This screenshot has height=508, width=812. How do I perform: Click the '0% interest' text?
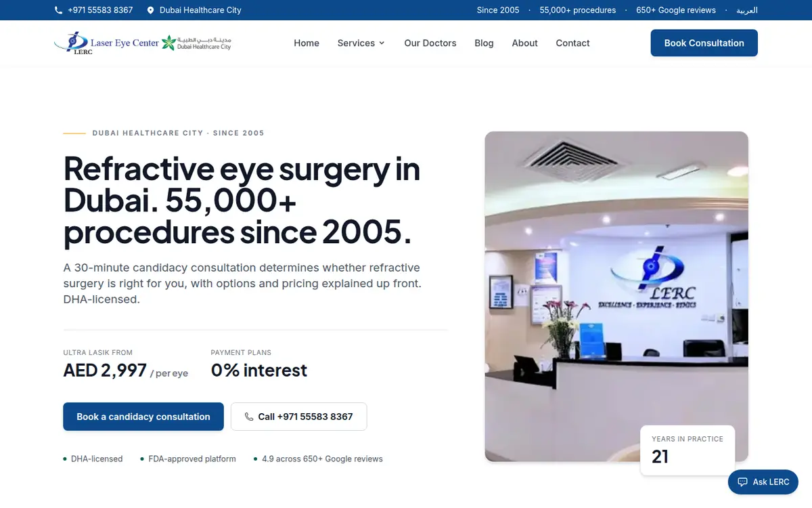coord(259,371)
